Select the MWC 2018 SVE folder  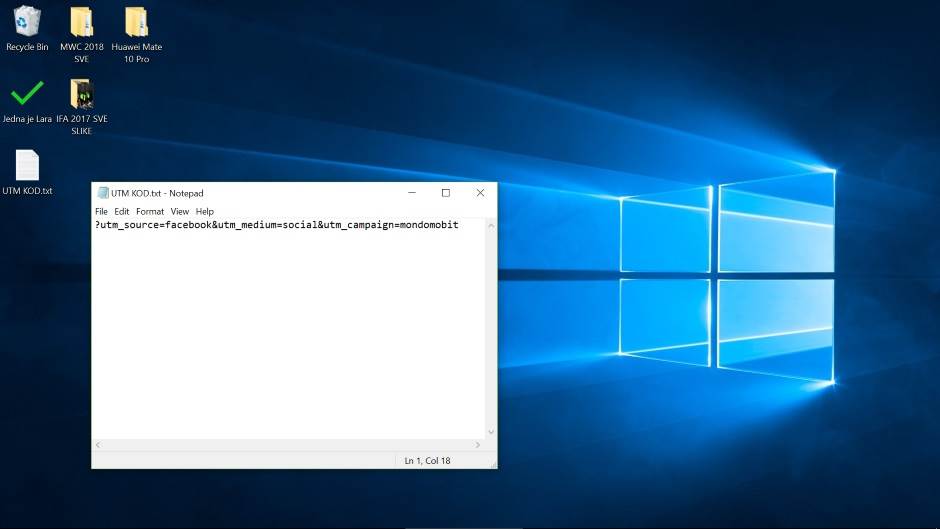click(x=82, y=22)
